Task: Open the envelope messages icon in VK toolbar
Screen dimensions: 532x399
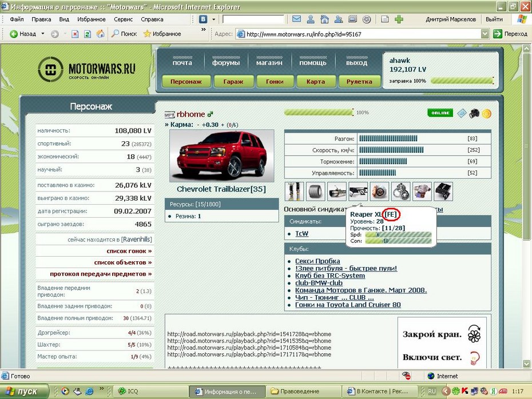Action: (296, 19)
